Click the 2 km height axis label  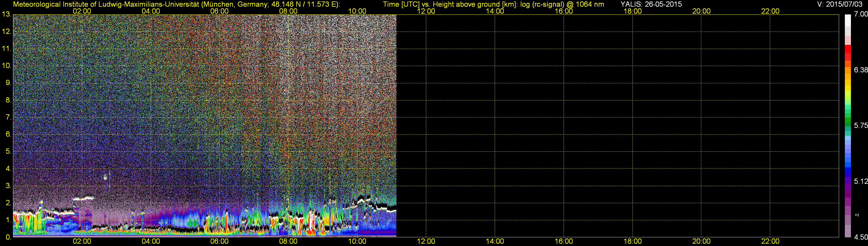point(8,203)
